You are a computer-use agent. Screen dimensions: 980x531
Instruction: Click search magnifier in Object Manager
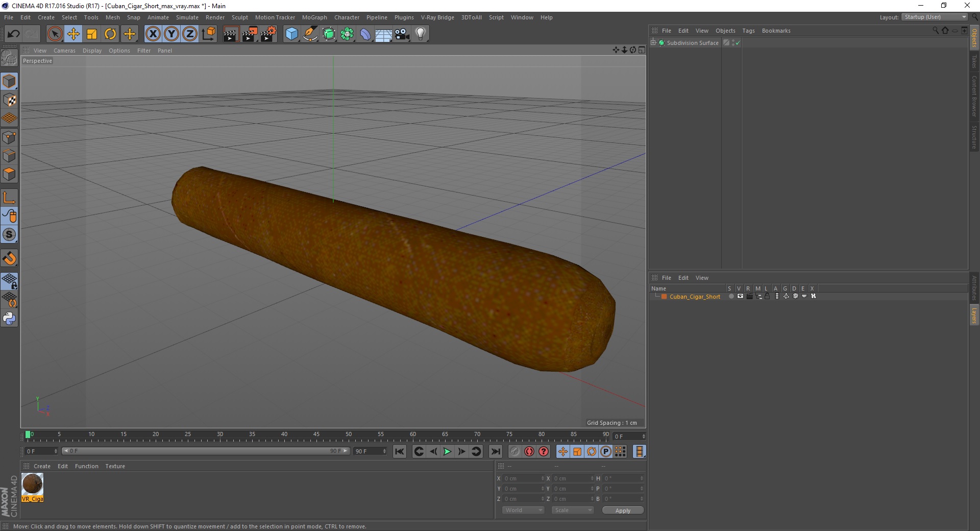[x=936, y=31]
